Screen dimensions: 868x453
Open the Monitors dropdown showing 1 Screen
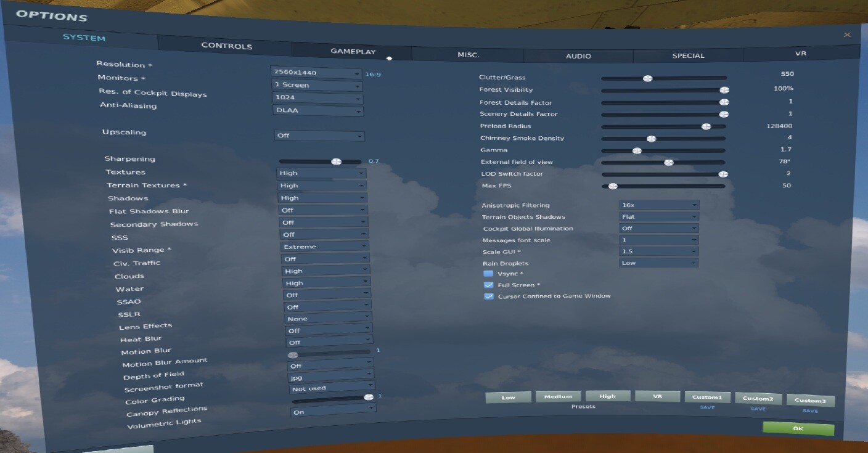317,85
